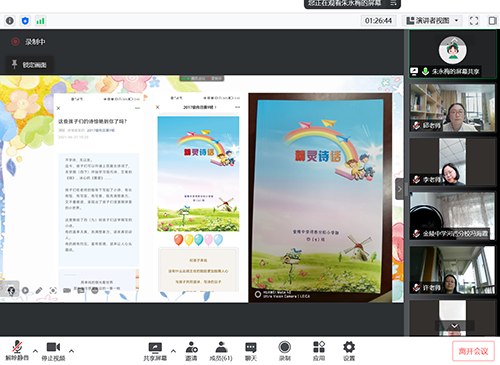This screenshot has height=365, width=500.
Task: Click the 01:26:44 meeting timer
Action: (378, 21)
